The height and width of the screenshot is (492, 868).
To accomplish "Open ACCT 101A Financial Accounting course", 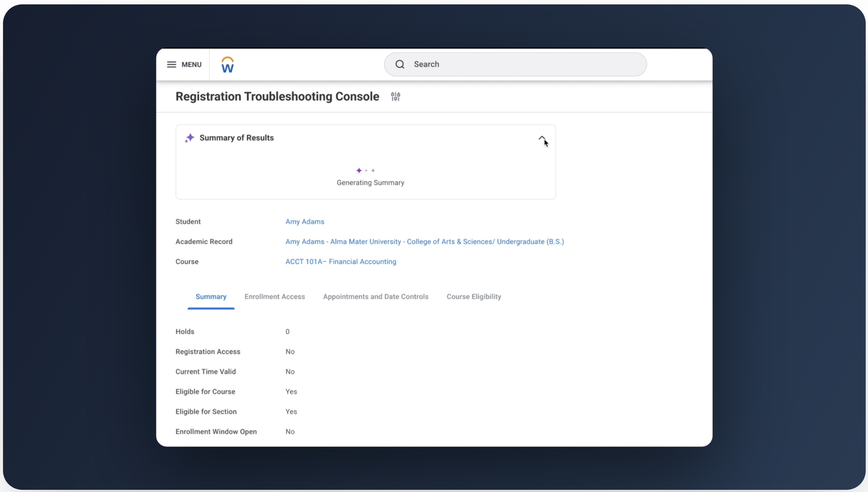I will tap(340, 262).
